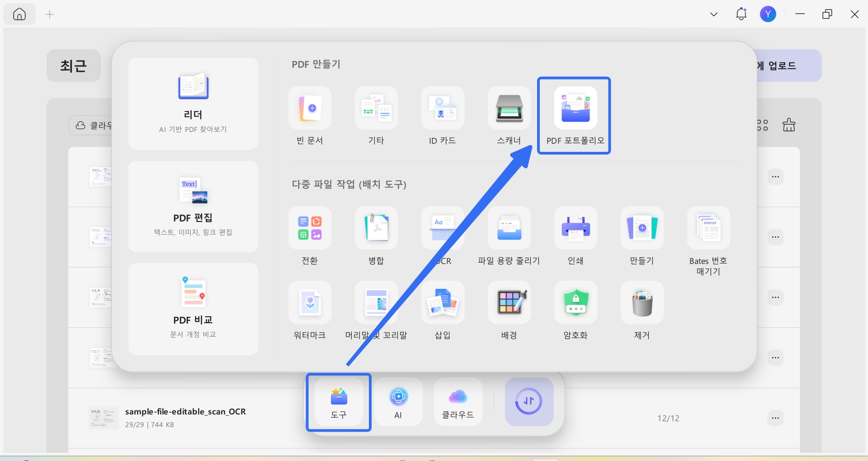The image size is (868, 461).
Task: Click the PDF 포트폴리오 option
Action: 574,108
